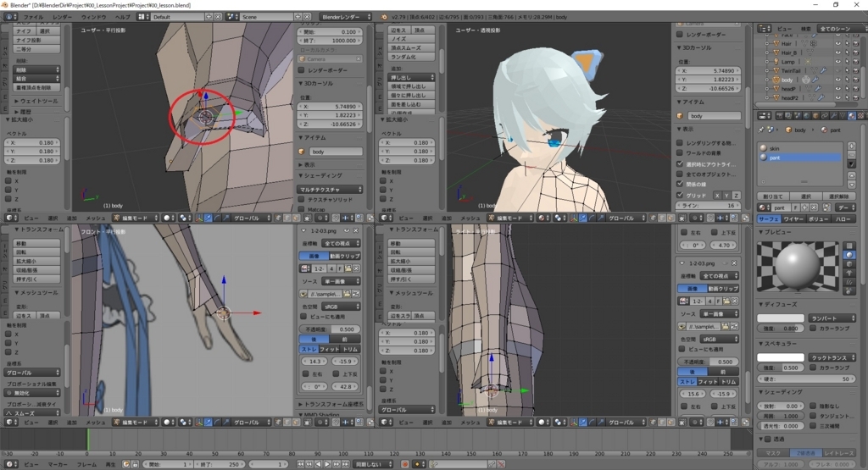Open the マーカー menu in the timeline

tap(58, 464)
